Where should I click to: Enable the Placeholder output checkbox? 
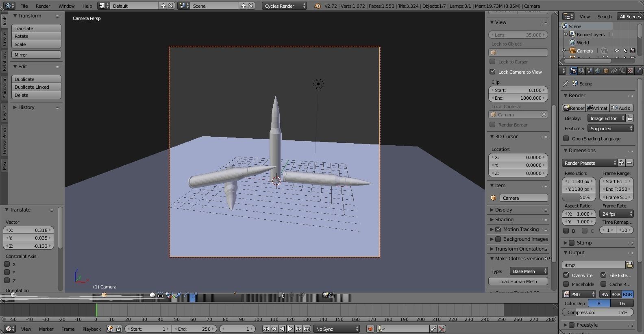[566, 284]
